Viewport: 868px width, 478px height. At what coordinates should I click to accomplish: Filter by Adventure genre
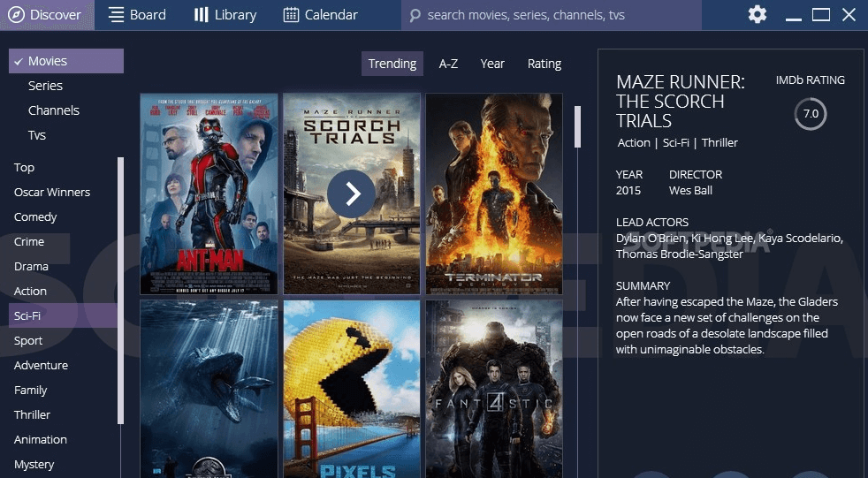41,365
